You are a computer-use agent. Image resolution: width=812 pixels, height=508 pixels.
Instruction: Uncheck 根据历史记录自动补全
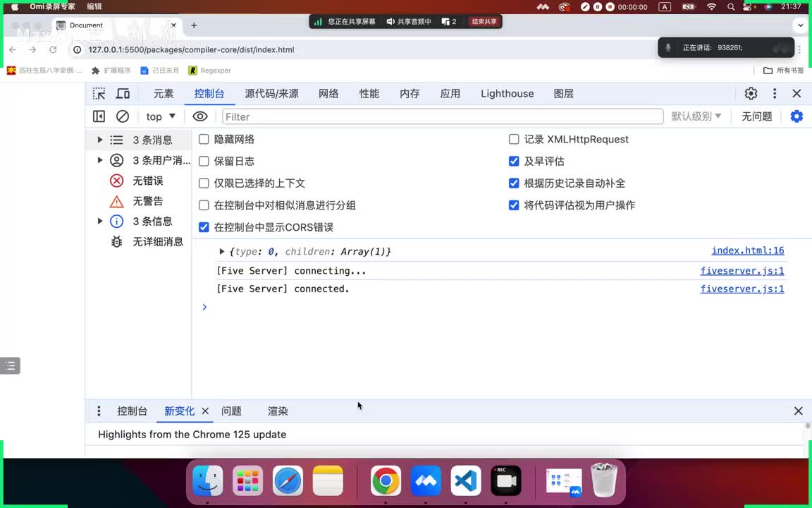tap(514, 183)
